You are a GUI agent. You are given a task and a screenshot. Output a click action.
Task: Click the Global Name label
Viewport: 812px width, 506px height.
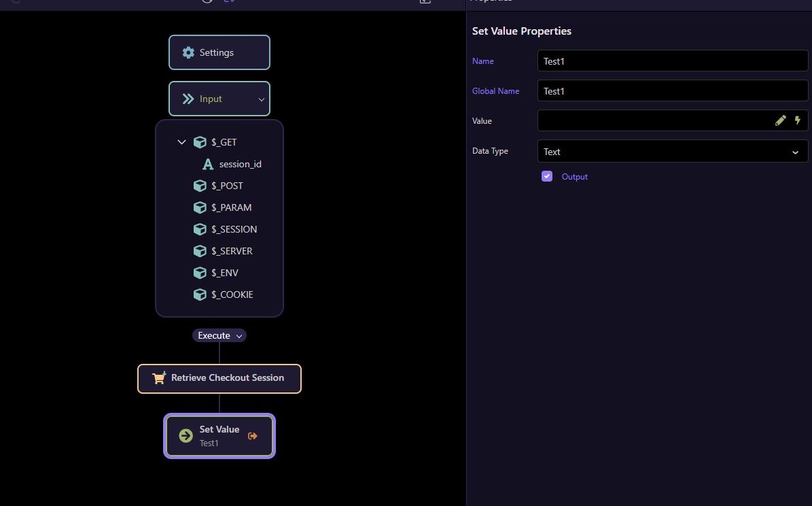point(495,91)
